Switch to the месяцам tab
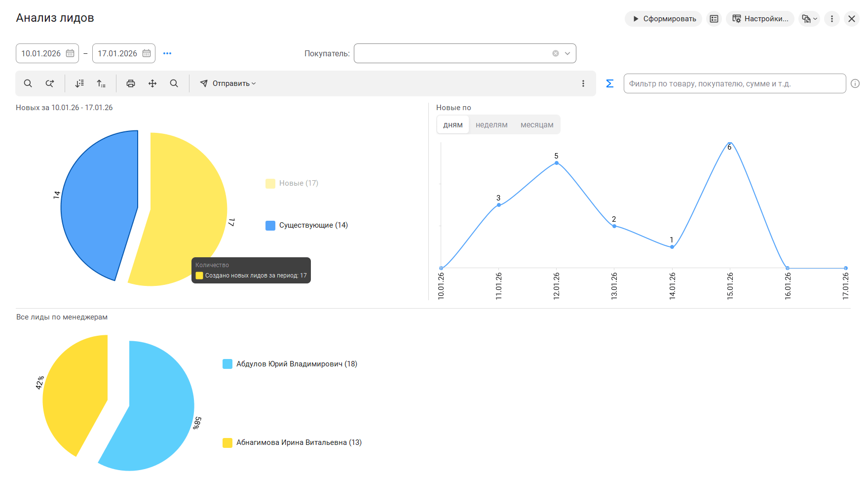 [x=537, y=125]
